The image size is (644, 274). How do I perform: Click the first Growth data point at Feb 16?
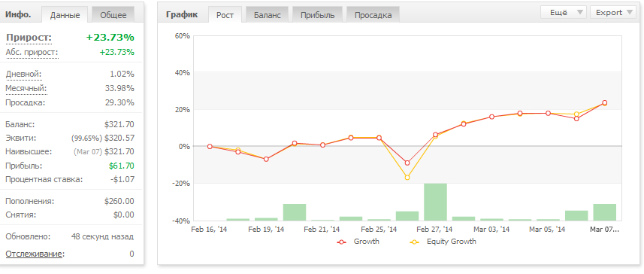[x=210, y=146]
